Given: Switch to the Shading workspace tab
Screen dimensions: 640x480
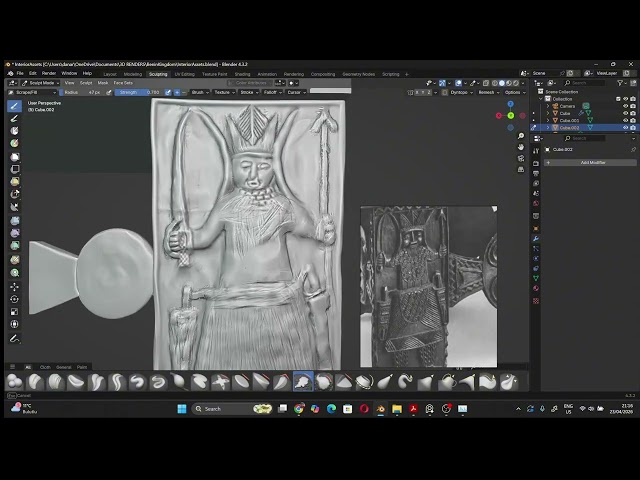Looking at the screenshot, I should 242,74.
